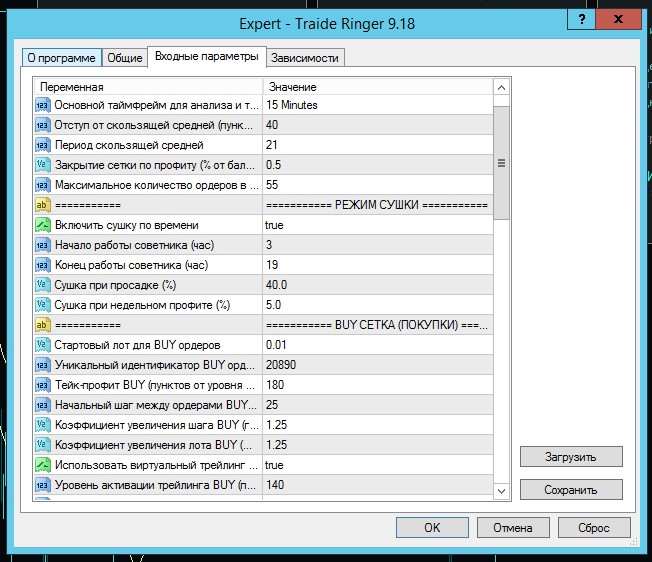Select the true value of Использовать виртуальный трейлинг

tap(274, 465)
